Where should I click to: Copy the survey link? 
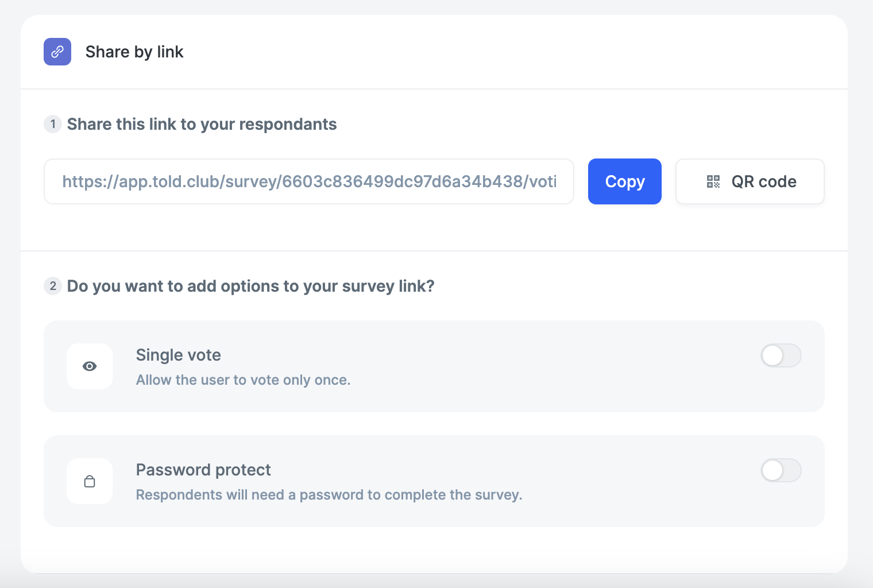coord(625,181)
